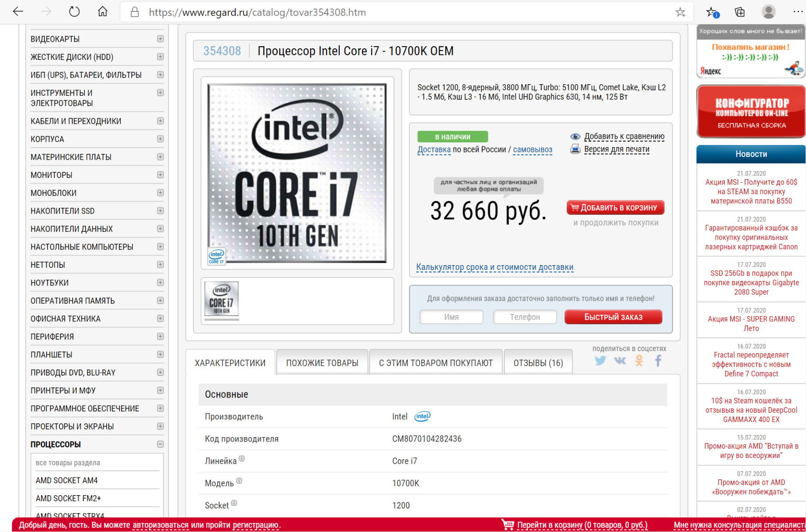The height and width of the screenshot is (532, 806).
Task: Collapse the ПРОЦЕССОРЫ category
Action: tap(160, 444)
